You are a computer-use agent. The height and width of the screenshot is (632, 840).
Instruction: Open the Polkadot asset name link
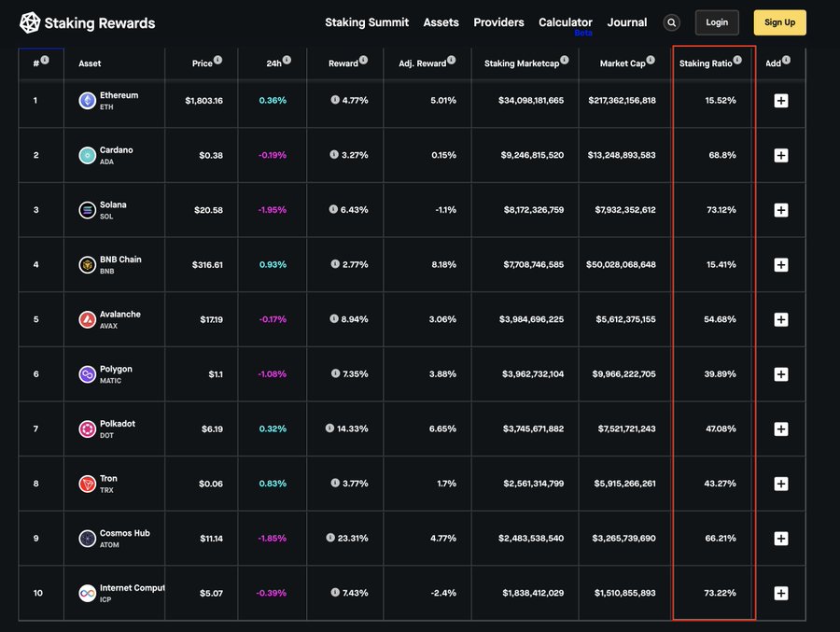pyautogui.click(x=118, y=424)
